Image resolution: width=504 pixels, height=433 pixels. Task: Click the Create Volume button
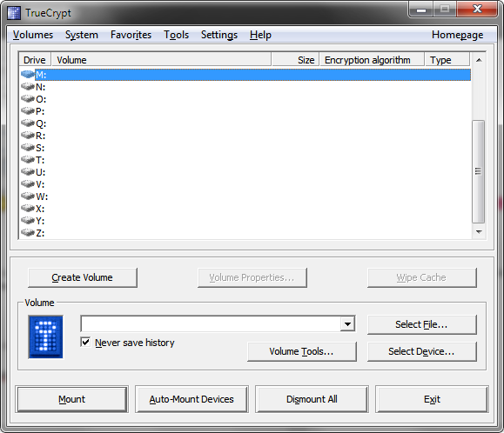pos(83,277)
